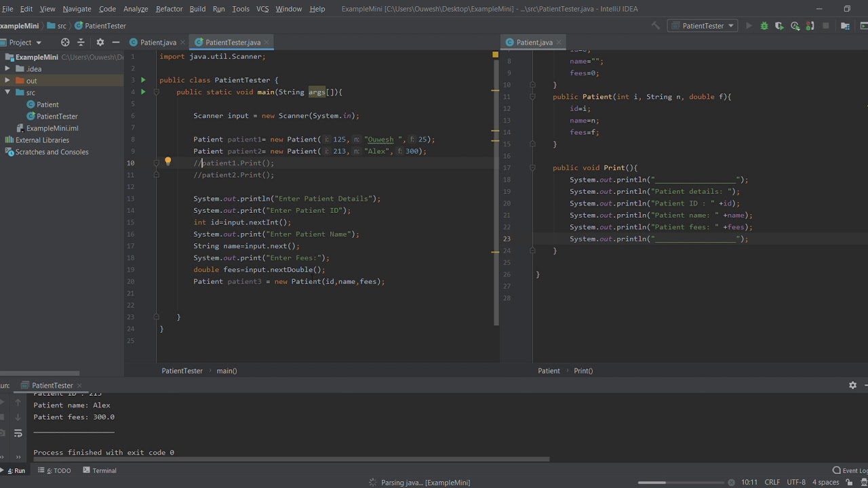Open Run panel gear settings
Screen dimensions: 868x488
[852, 385]
